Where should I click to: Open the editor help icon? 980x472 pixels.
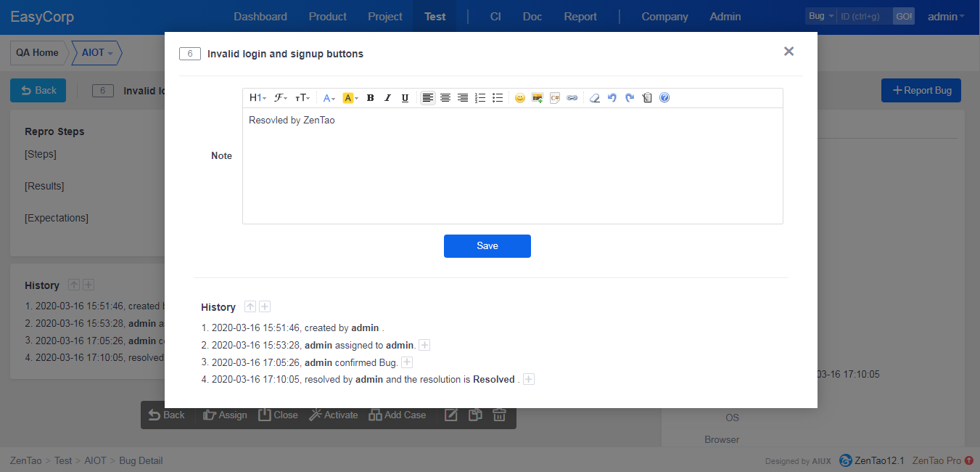664,98
